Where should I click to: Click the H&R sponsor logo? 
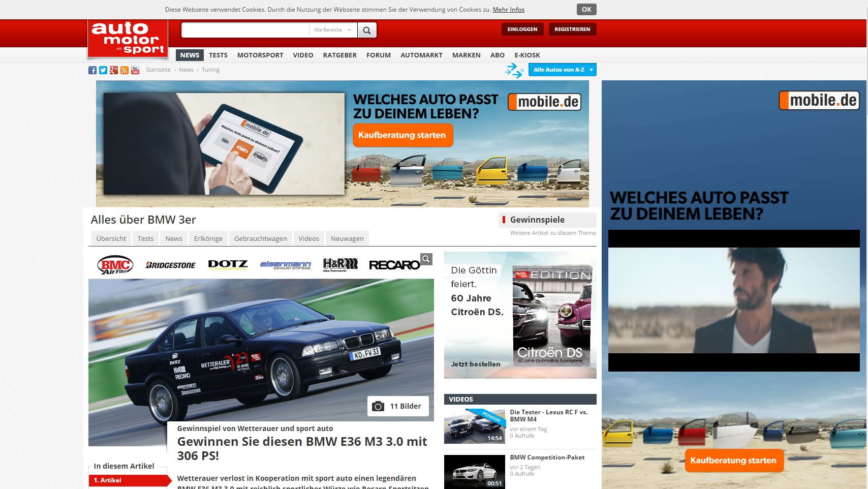340,264
